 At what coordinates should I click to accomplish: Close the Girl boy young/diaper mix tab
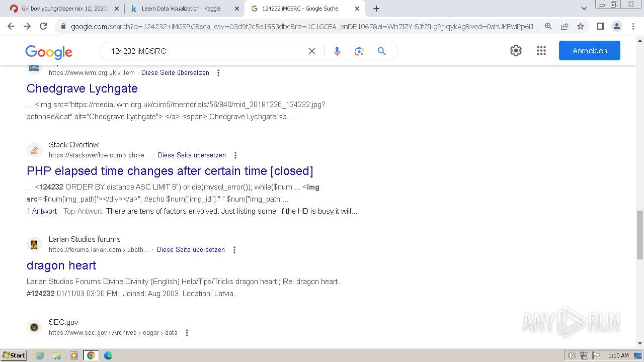(x=117, y=9)
